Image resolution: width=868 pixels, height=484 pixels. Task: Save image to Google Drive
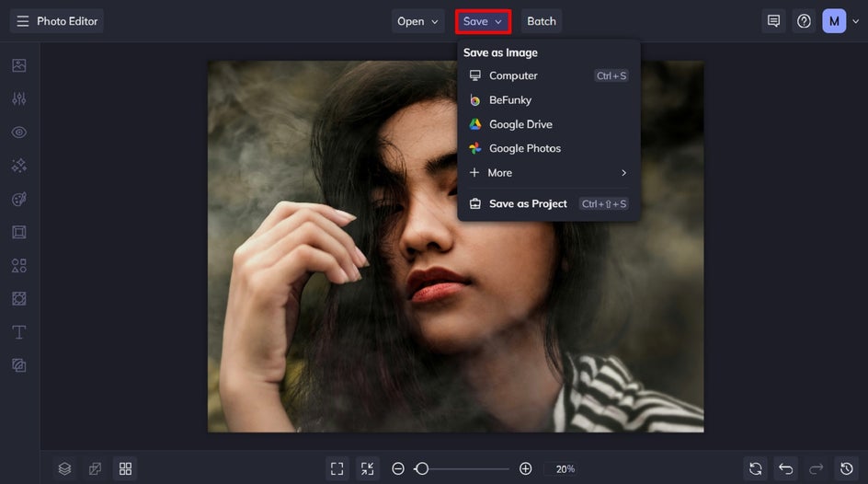(549, 124)
